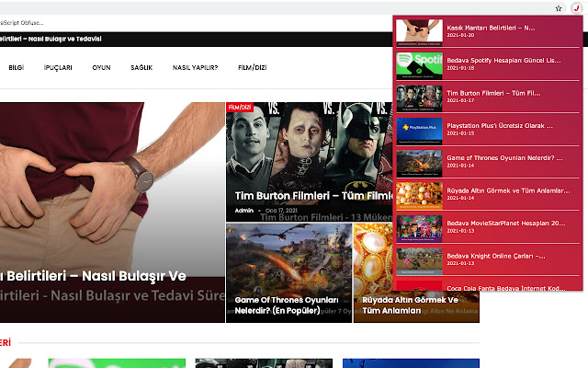This screenshot has width=588, height=368.
Task: Open Playstation Plus'ı Ücretsiz Olarak title
Action: 500,126
